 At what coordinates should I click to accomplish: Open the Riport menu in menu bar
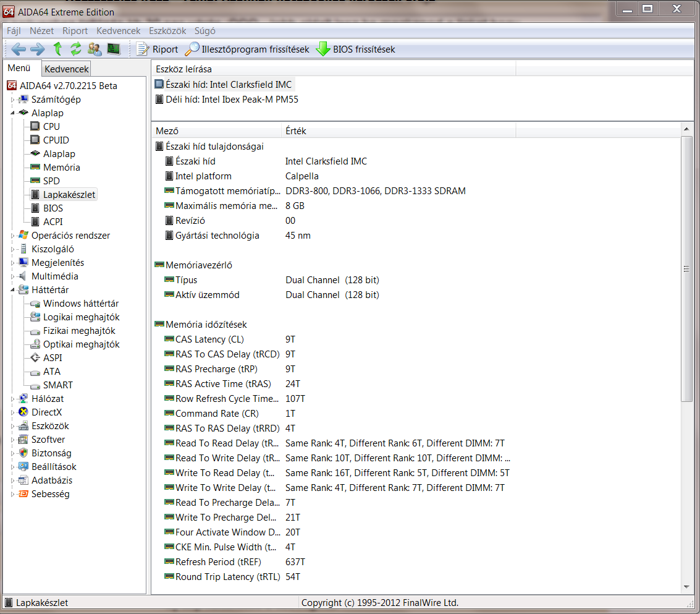pos(75,31)
